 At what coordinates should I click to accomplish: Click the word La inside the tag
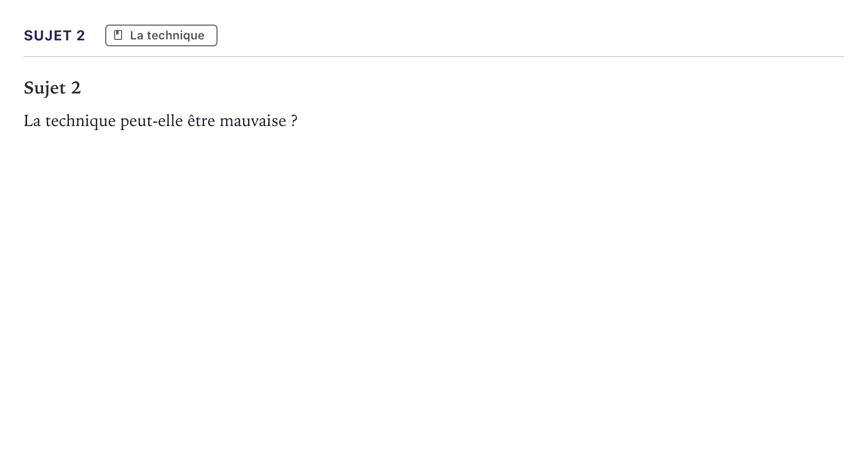tap(136, 35)
